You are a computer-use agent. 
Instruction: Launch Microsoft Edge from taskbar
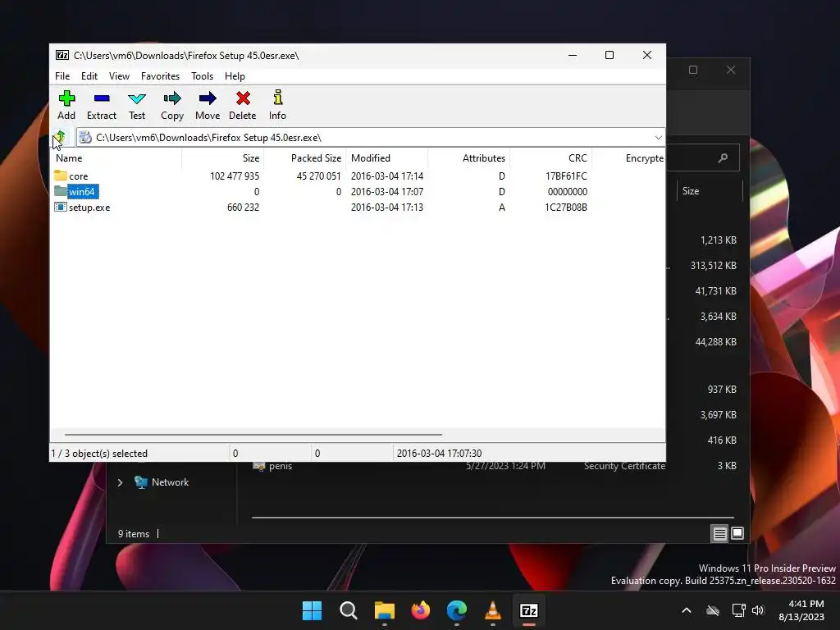click(456, 610)
